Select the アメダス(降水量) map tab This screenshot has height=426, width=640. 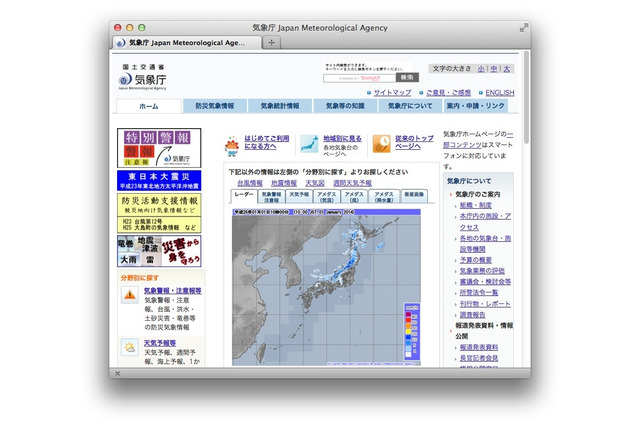(x=384, y=197)
